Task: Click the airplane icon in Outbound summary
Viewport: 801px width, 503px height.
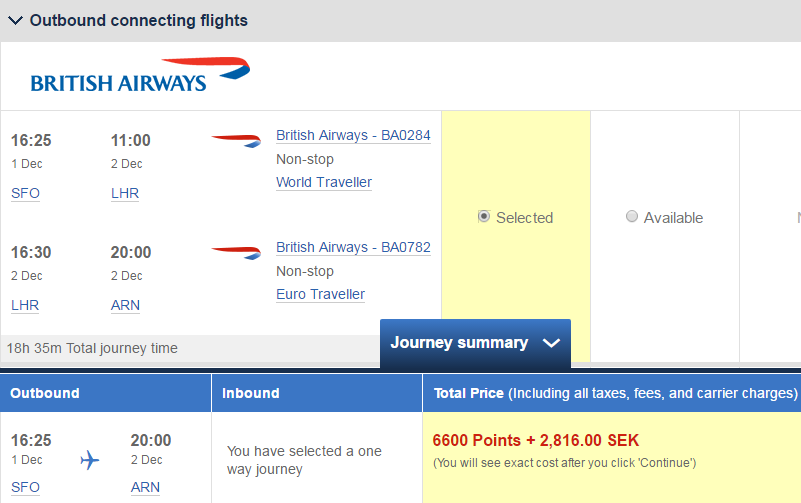Action: [90, 460]
